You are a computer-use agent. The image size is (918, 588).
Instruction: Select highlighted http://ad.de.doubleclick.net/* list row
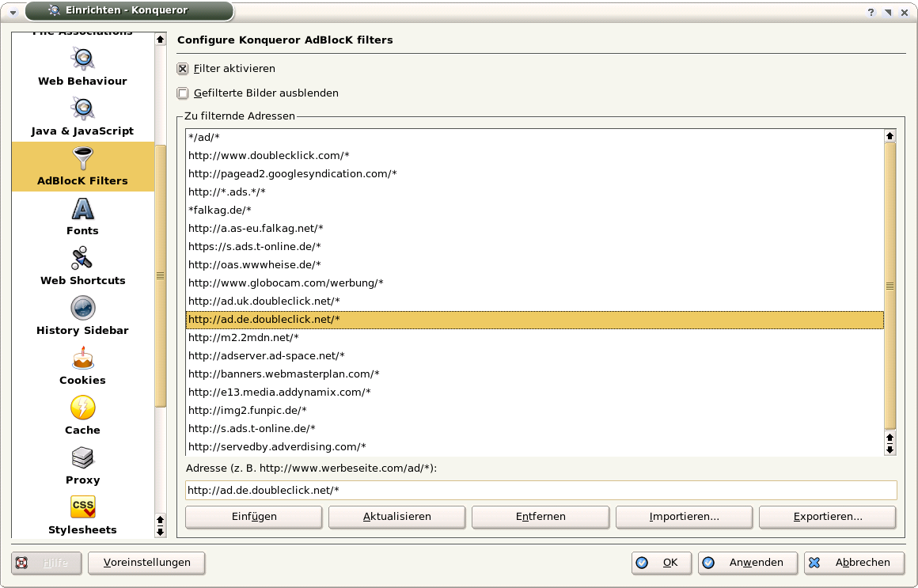click(x=534, y=320)
